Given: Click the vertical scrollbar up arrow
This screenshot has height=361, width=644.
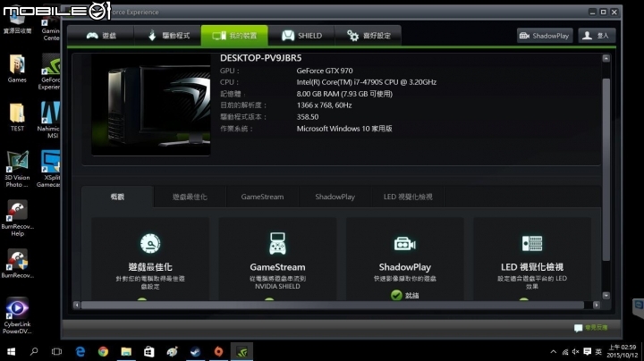Looking at the screenshot, I should click(x=606, y=58).
